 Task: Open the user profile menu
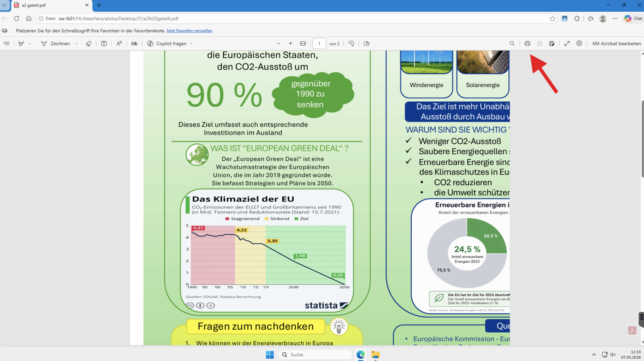603,18
